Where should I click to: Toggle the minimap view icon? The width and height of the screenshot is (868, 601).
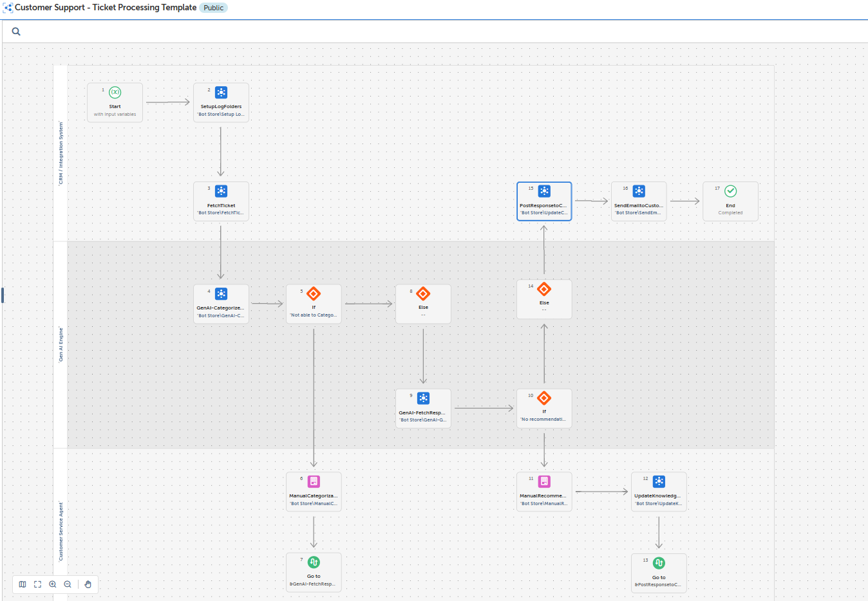23,584
